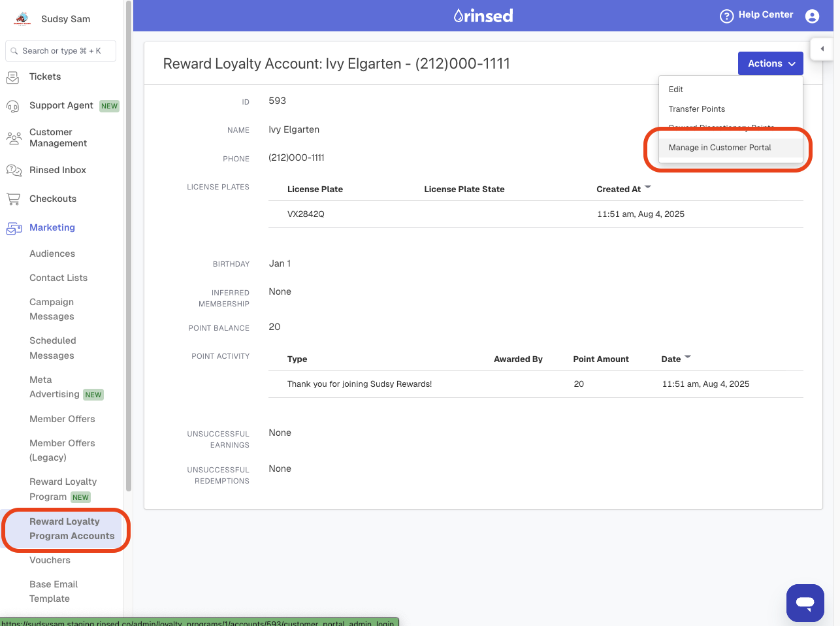
Task: Click the Checkouts cart icon
Action: [13, 199]
